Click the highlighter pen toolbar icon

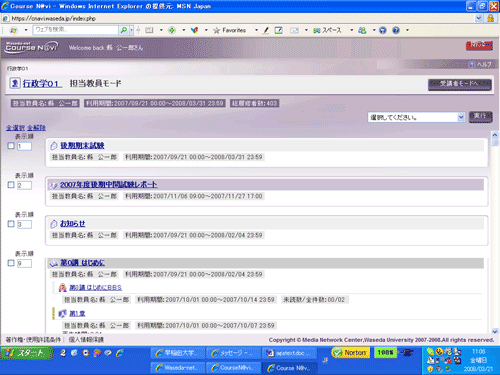(x=266, y=31)
